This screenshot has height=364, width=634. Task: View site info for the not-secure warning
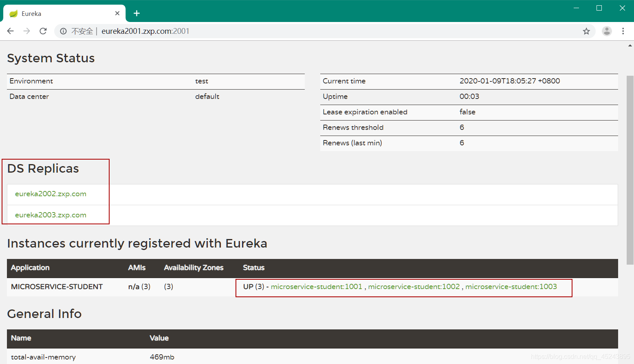(x=64, y=31)
